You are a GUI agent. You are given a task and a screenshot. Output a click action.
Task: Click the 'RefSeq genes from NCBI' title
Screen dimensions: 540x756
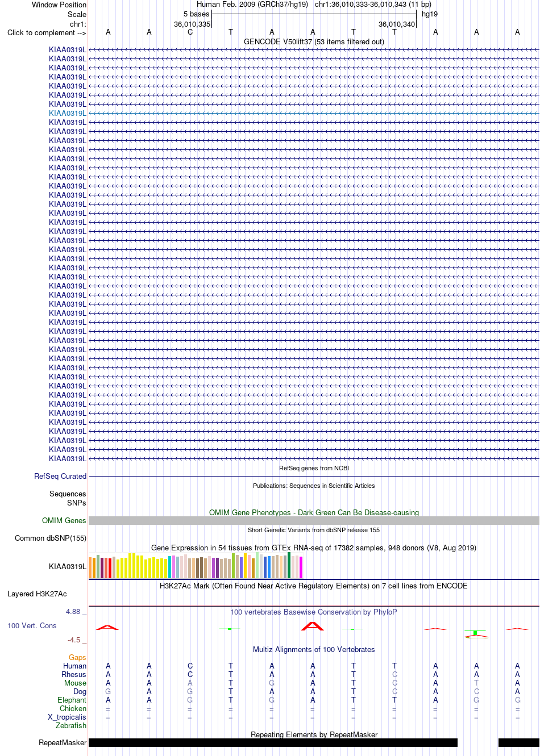click(314, 468)
